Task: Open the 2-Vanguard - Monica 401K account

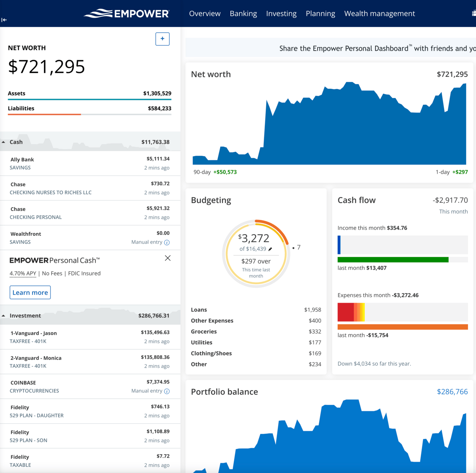Action: (x=90, y=362)
